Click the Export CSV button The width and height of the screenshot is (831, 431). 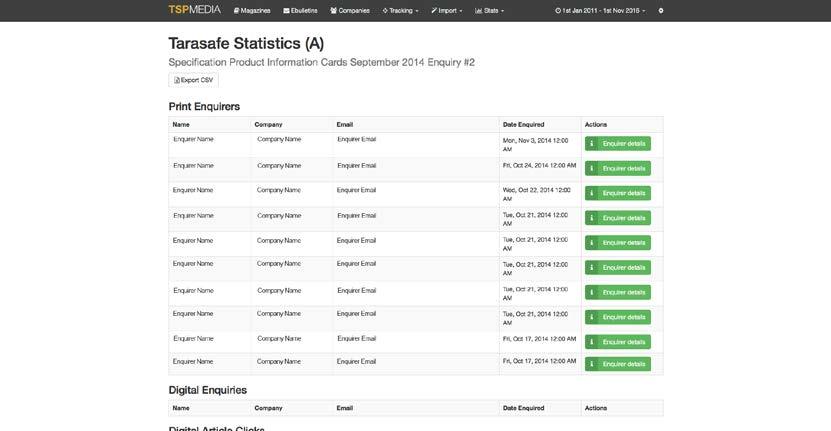click(x=193, y=80)
